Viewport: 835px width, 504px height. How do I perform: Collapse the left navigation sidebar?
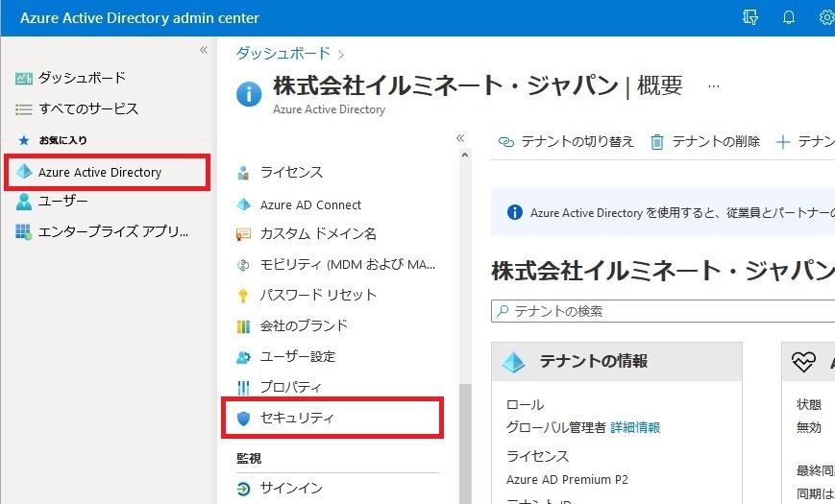coord(204,50)
